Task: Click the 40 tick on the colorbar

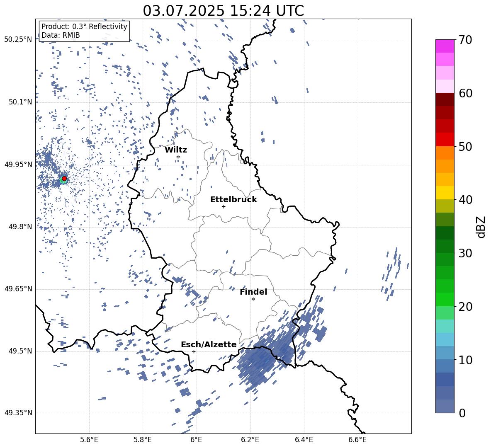Action: [x=465, y=200]
